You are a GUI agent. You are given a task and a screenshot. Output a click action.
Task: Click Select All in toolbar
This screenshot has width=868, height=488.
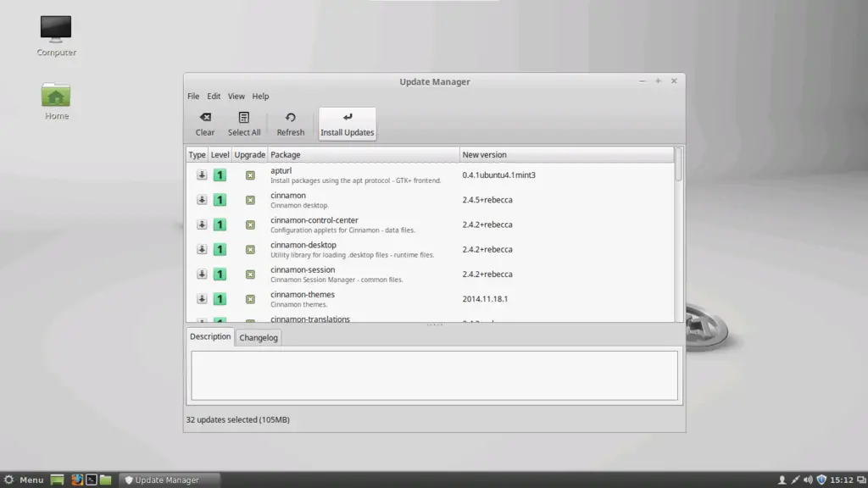tap(244, 124)
